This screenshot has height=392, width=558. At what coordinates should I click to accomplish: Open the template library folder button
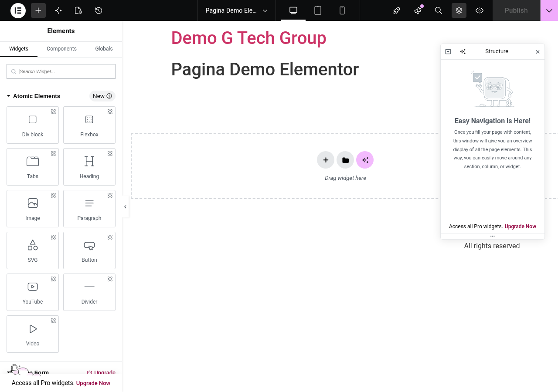[x=345, y=160]
